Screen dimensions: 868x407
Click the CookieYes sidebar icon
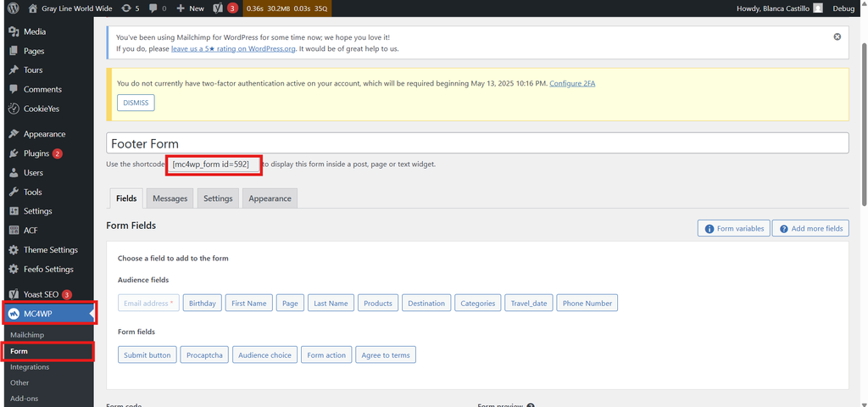pyautogui.click(x=14, y=109)
